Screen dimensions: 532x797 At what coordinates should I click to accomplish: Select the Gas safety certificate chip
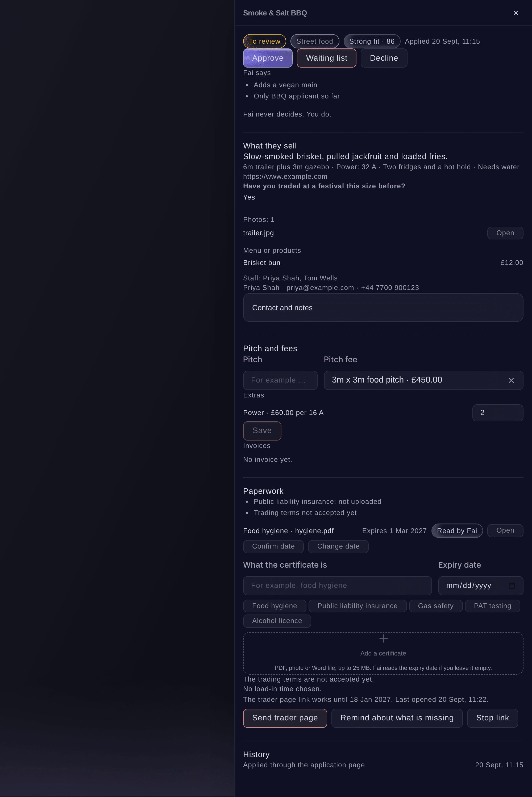coord(435,606)
